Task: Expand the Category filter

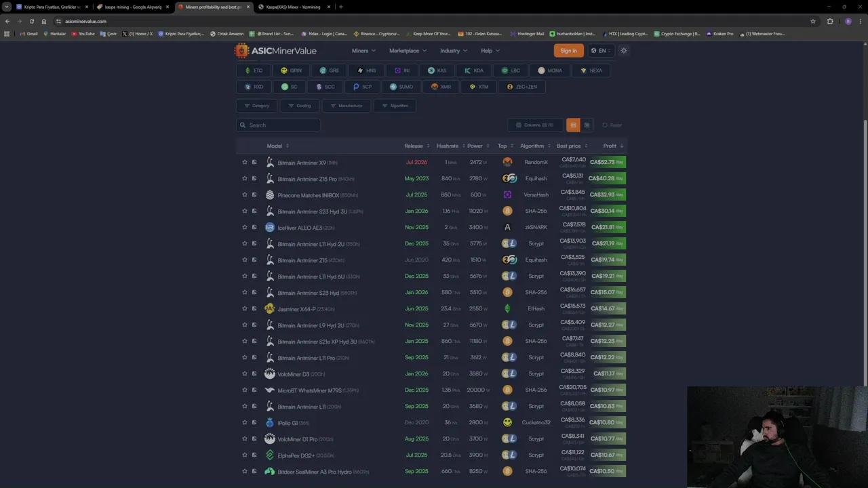Action: (x=257, y=106)
